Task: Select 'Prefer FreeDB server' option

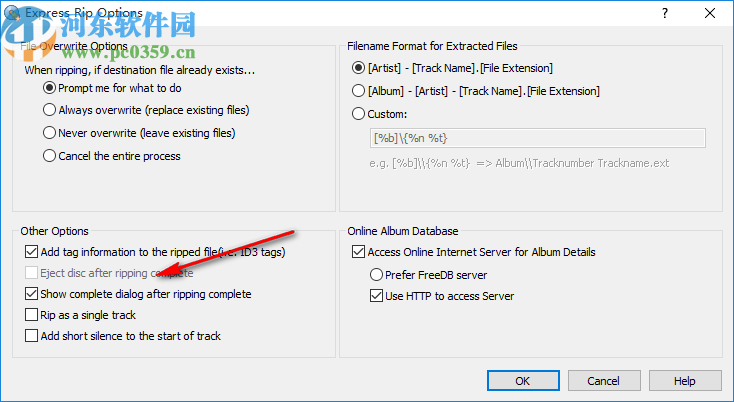Action: point(377,274)
